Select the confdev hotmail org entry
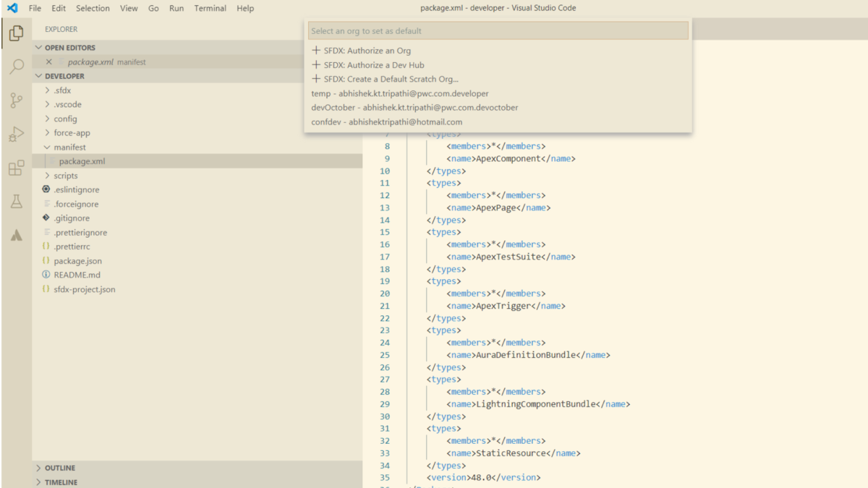Screen dimensions: 868x488 pos(498,122)
